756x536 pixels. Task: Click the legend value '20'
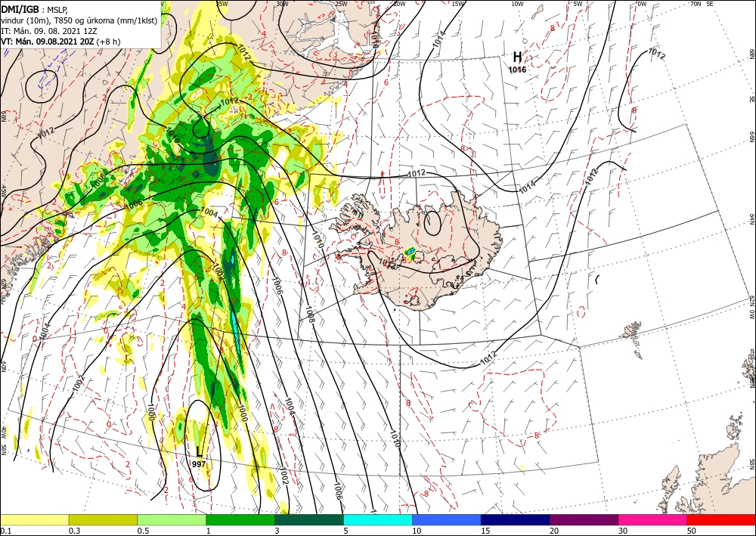554,531
